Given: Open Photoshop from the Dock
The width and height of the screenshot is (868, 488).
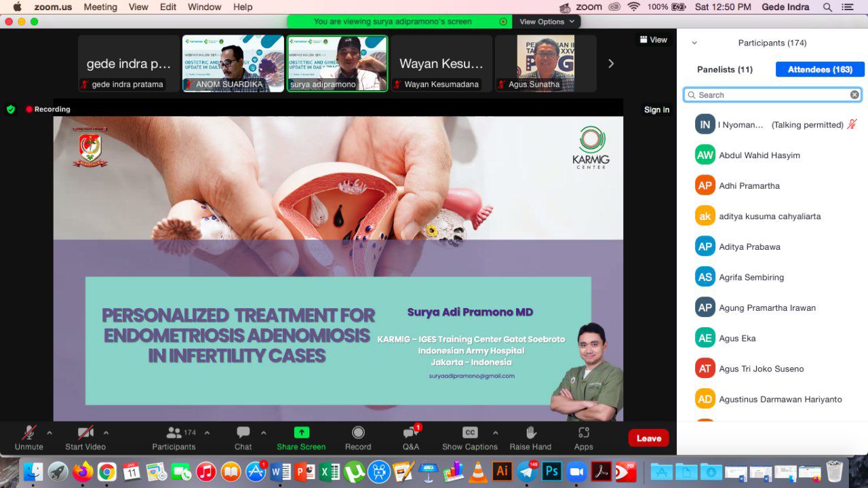Looking at the screenshot, I should click(552, 471).
